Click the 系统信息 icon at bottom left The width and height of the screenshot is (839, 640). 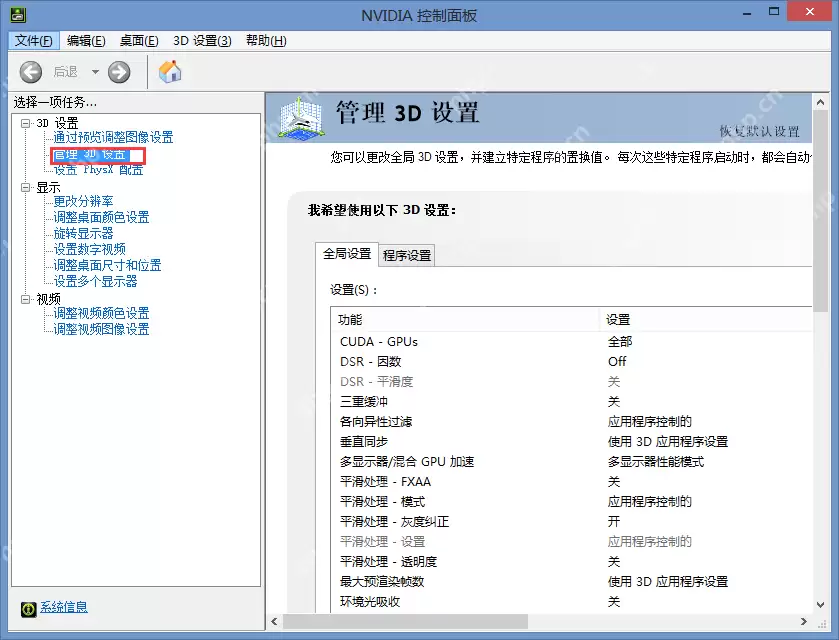(27, 607)
